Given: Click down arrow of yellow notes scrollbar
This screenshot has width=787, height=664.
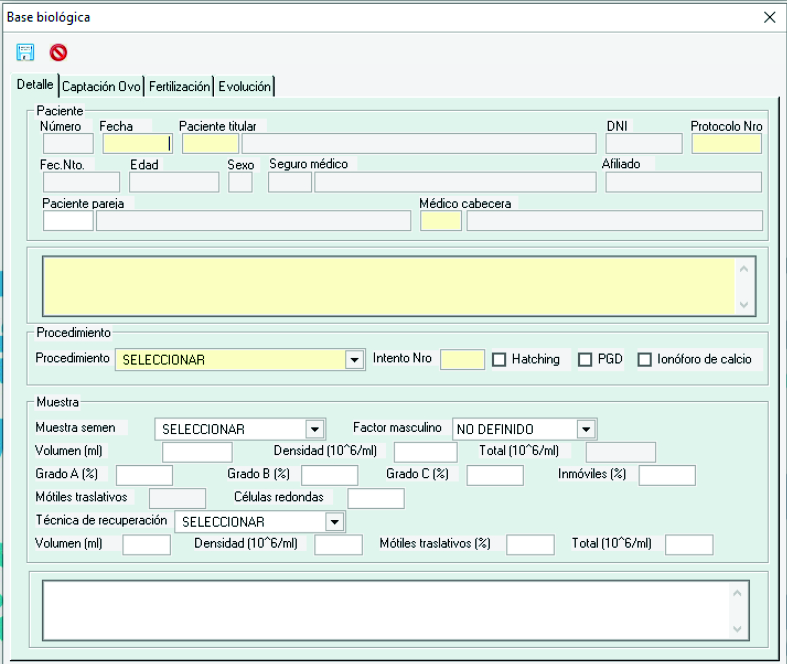Looking at the screenshot, I should click(x=743, y=304).
